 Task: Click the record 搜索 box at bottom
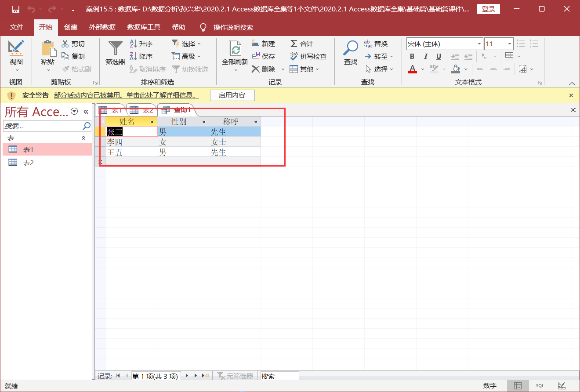pos(279,376)
